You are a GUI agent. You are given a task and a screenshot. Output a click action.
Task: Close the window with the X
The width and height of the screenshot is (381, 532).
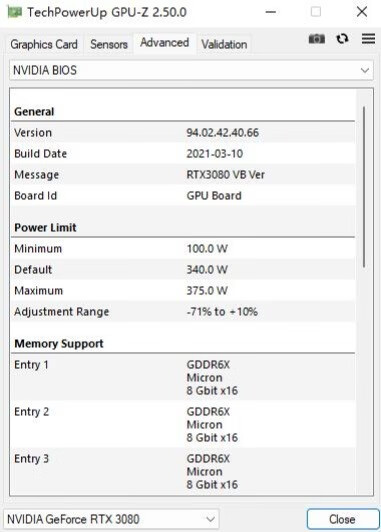click(x=362, y=12)
